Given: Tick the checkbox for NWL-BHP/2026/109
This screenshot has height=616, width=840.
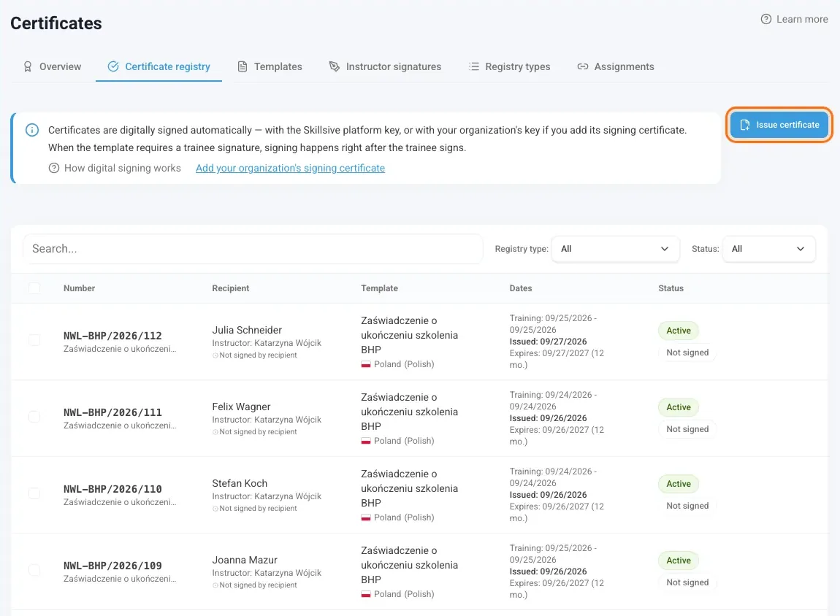Looking at the screenshot, I should click(x=34, y=569).
